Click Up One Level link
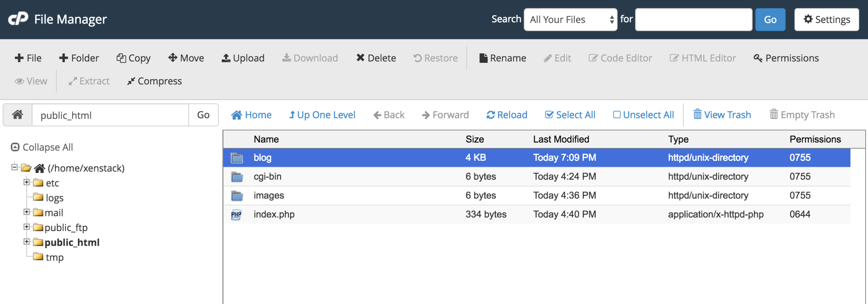 tap(322, 115)
